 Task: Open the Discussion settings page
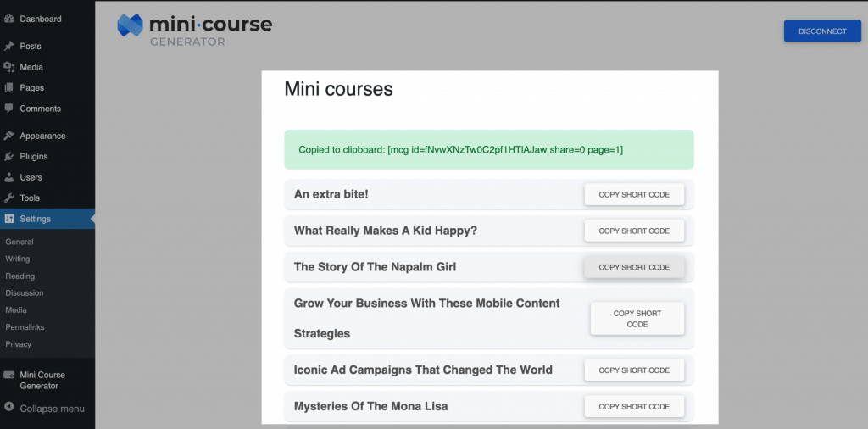click(25, 293)
